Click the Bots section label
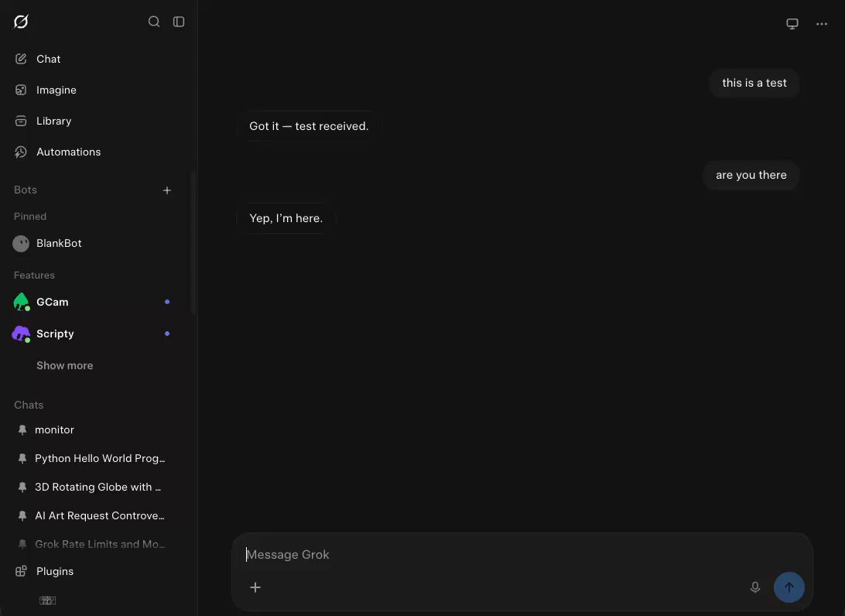Viewport: 845px width, 616px height. (x=26, y=190)
